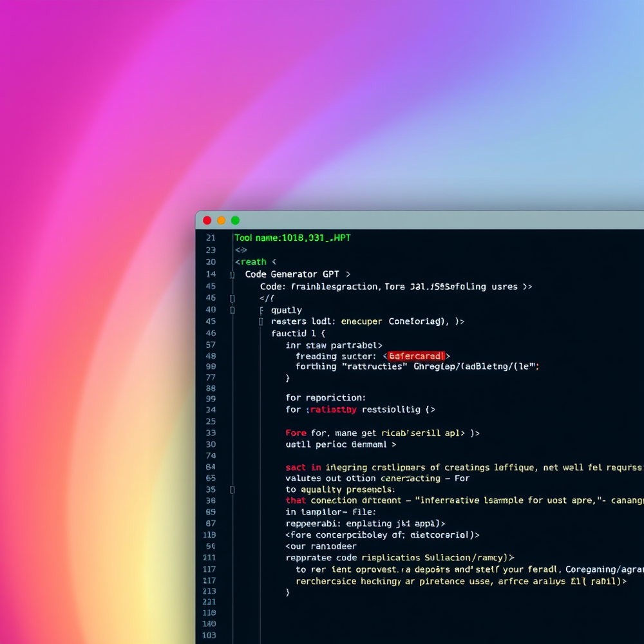Click line number 33 in gutter
This screenshot has height=644, width=644.
[211, 433]
